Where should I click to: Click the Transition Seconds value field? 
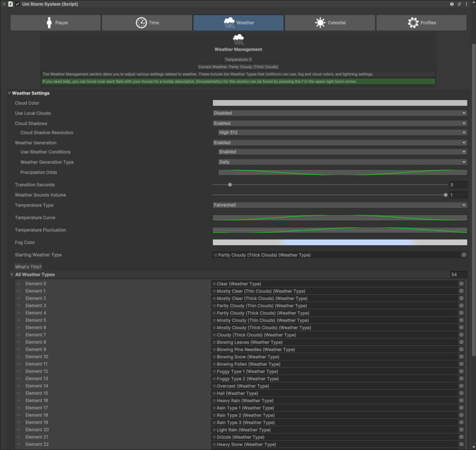tap(458, 184)
